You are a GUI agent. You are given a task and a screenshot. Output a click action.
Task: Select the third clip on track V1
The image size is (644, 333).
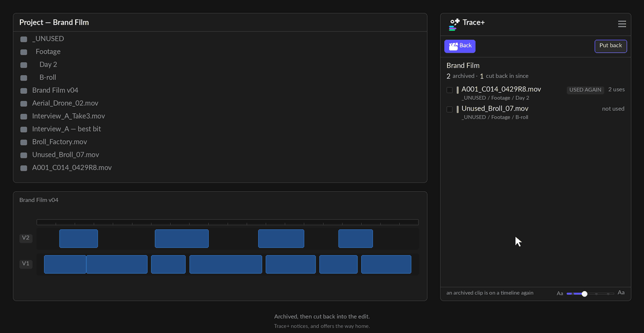coord(169,264)
